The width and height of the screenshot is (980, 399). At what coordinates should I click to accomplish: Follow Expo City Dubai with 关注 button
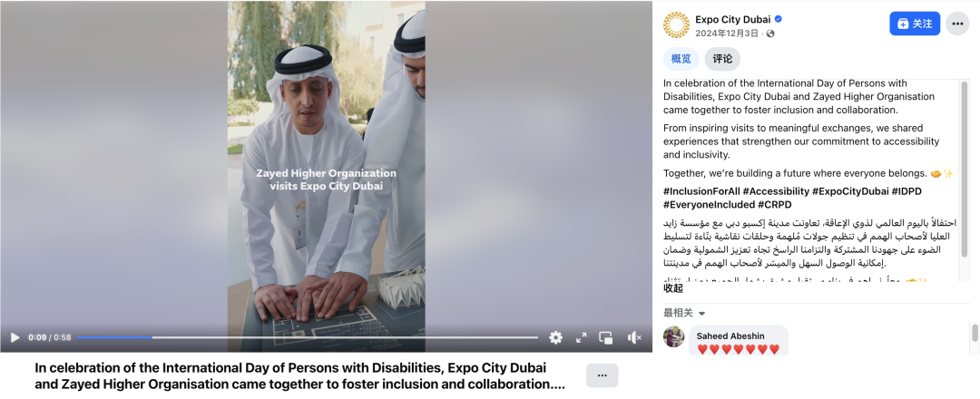coord(915,24)
